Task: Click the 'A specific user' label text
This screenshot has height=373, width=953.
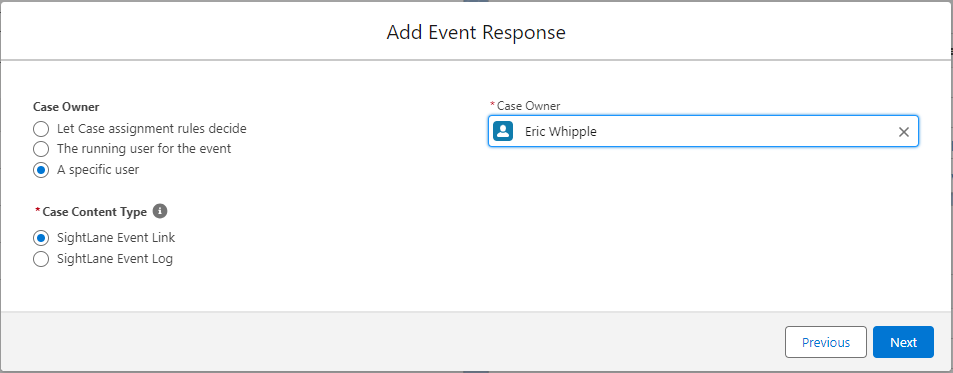Action: coord(98,170)
